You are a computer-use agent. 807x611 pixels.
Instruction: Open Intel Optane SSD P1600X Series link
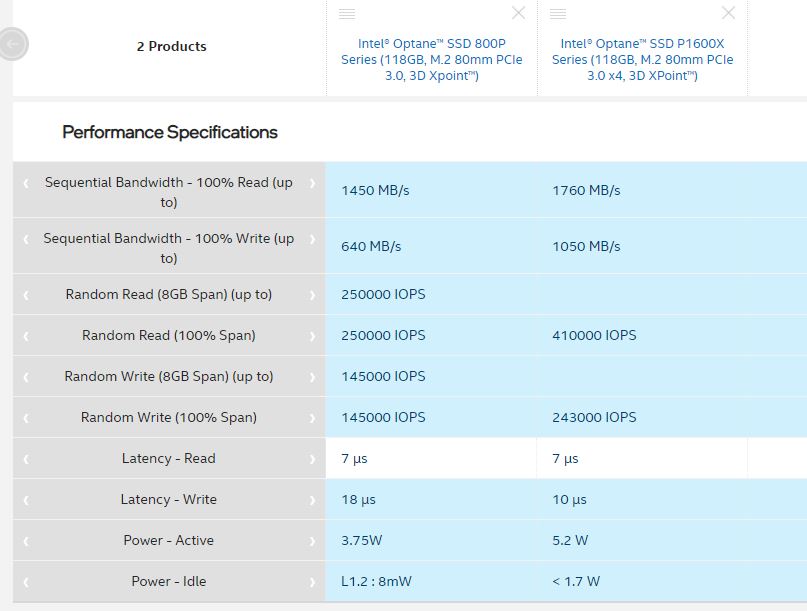[x=642, y=59]
